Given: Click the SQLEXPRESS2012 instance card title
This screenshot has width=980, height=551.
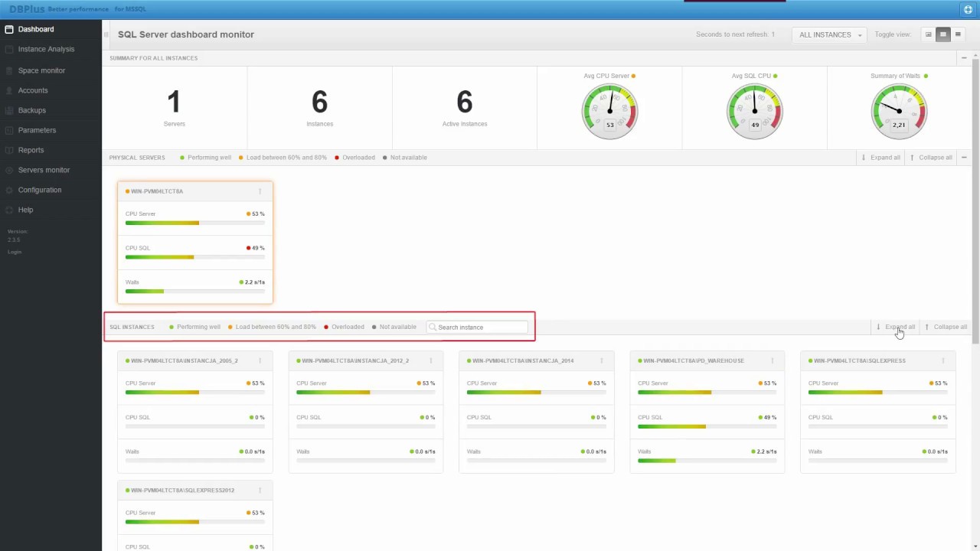Looking at the screenshot, I should click(x=182, y=491).
